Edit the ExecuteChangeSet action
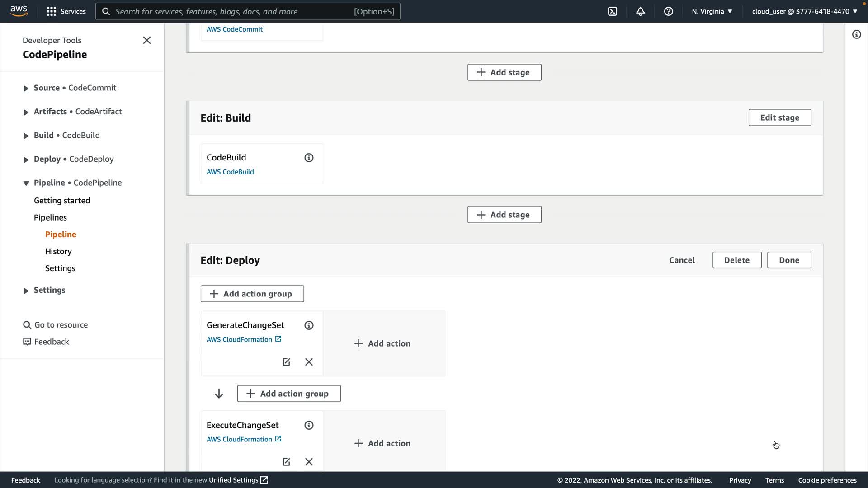The image size is (868, 488). pyautogui.click(x=286, y=462)
